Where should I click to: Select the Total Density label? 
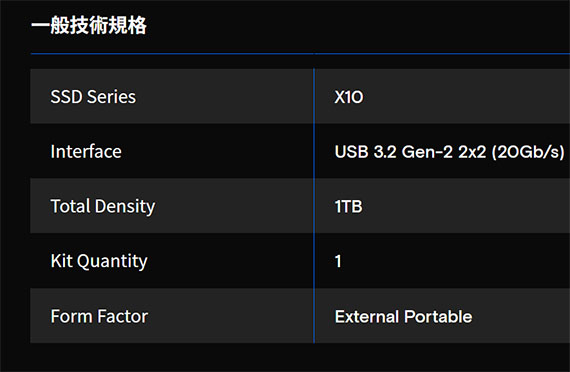click(103, 207)
